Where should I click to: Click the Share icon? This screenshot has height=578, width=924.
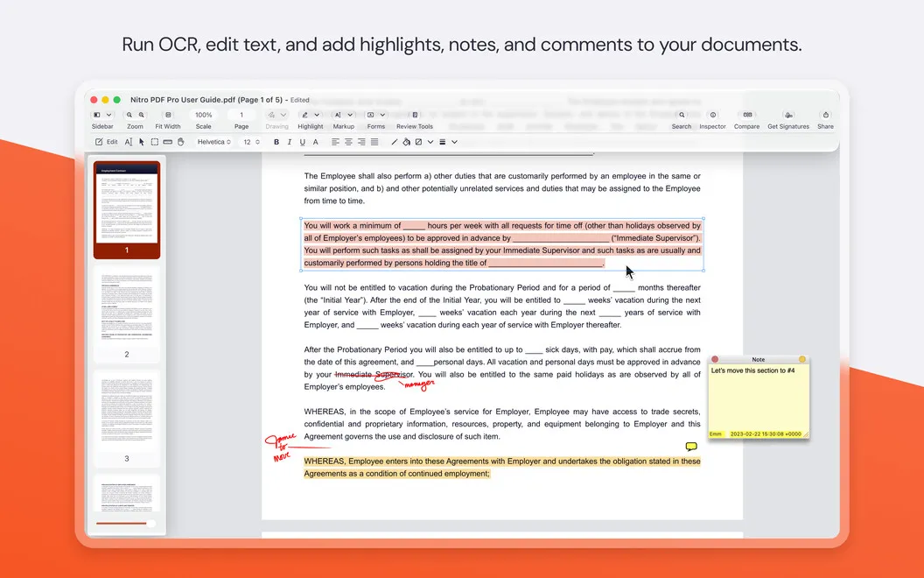(x=826, y=115)
